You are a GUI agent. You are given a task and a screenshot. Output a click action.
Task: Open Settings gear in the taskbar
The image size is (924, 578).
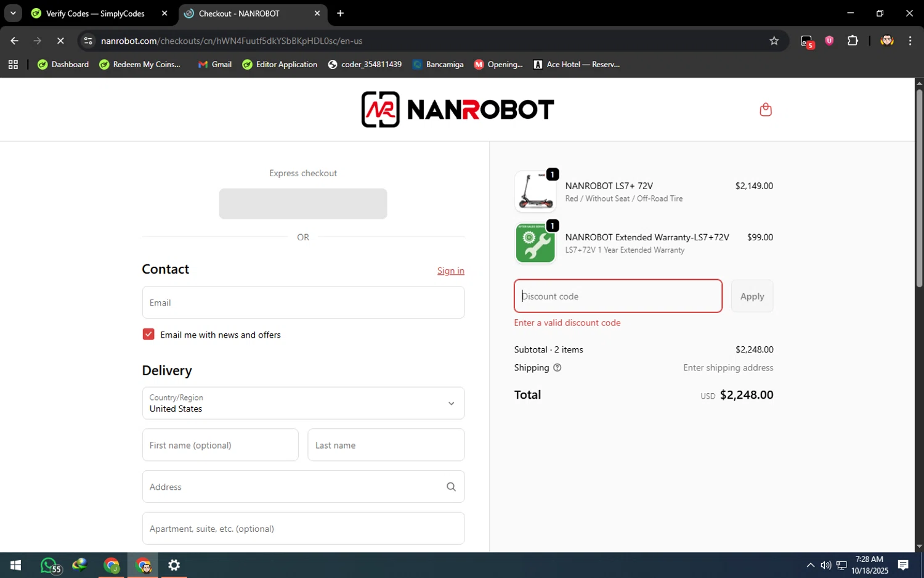click(174, 565)
